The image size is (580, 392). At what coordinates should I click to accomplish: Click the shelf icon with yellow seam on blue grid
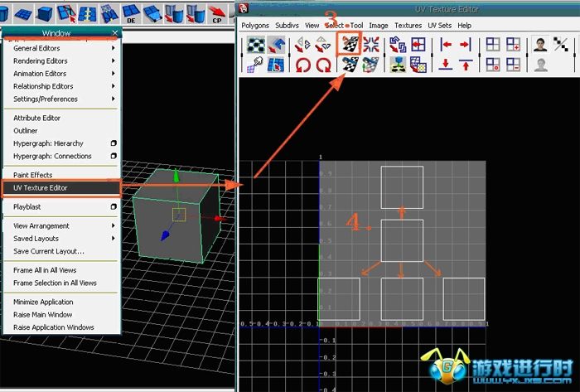coord(87,14)
